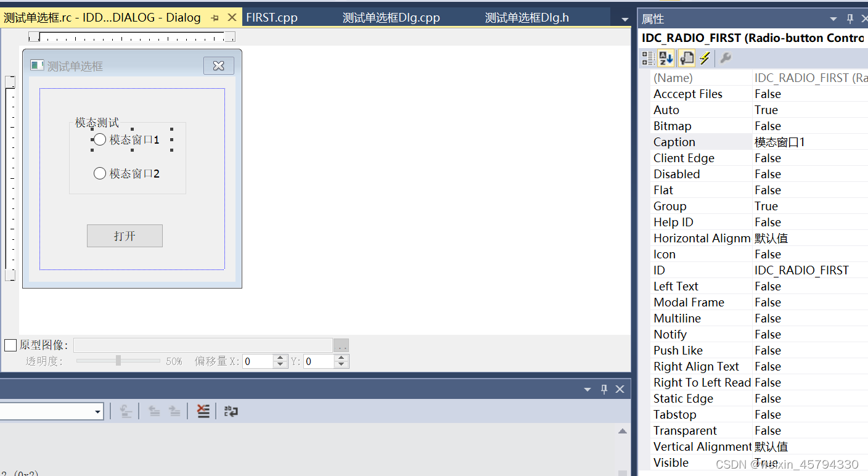Select the 测试单选框.rc Dialog tab
The image size is (868, 476).
coord(102,18)
